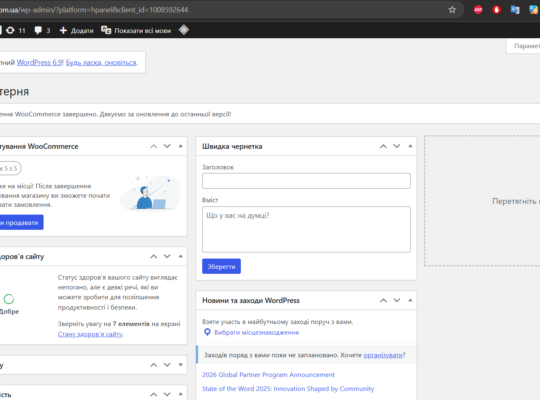This screenshot has height=400, width=540.
Task: Open 2026 Global Partner Program Announcement link
Action: tap(268, 375)
